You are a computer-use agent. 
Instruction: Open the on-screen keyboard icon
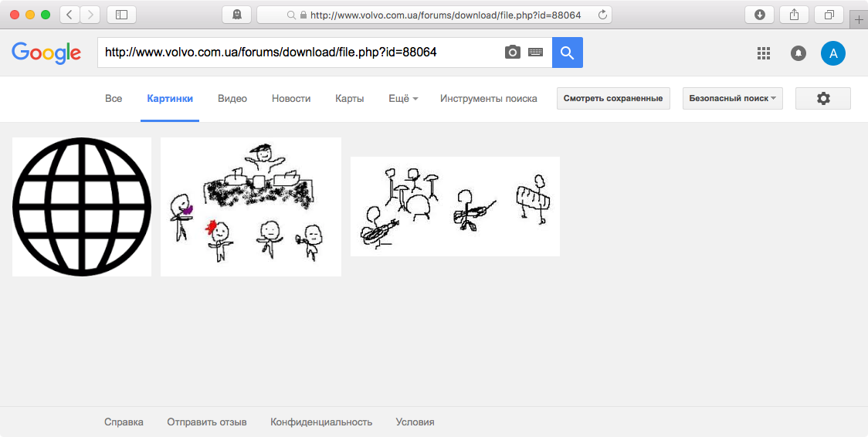(535, 53)
